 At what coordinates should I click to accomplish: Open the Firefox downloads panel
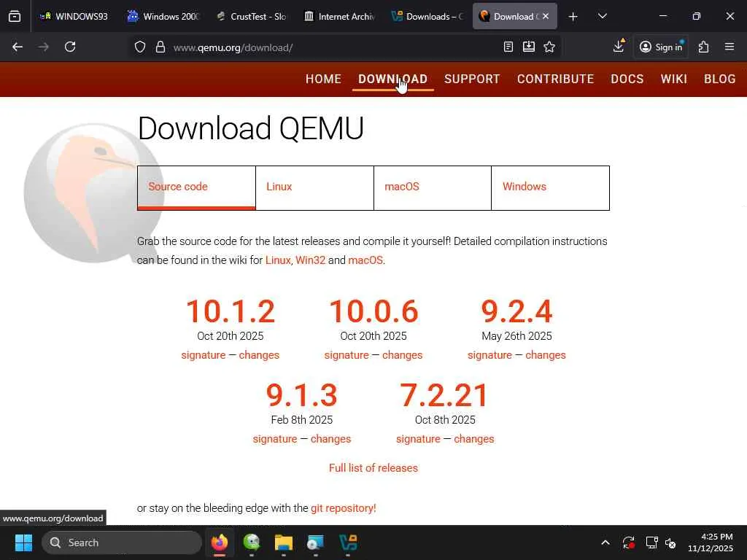(x=619, y=46)
